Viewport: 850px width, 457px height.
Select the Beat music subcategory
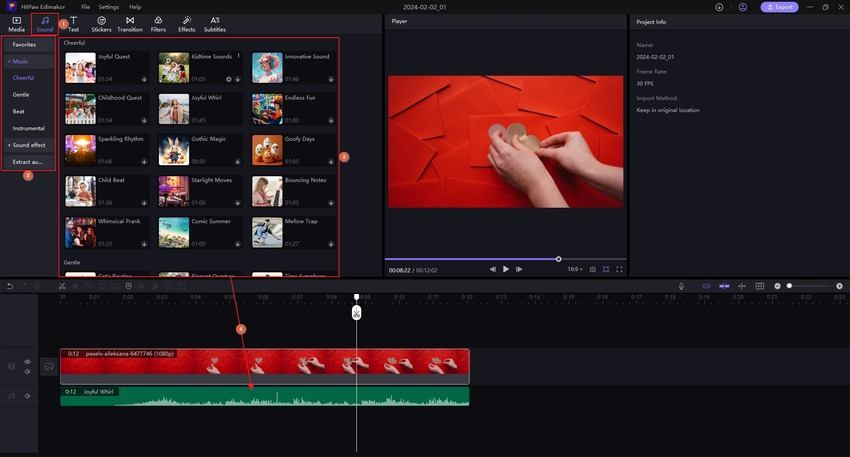18,111
